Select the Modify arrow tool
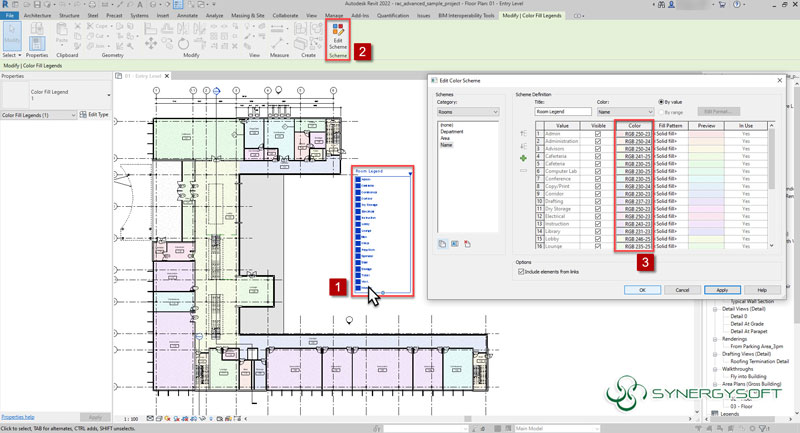The height and width of the screenshot is (433, 800). (13, 36)
